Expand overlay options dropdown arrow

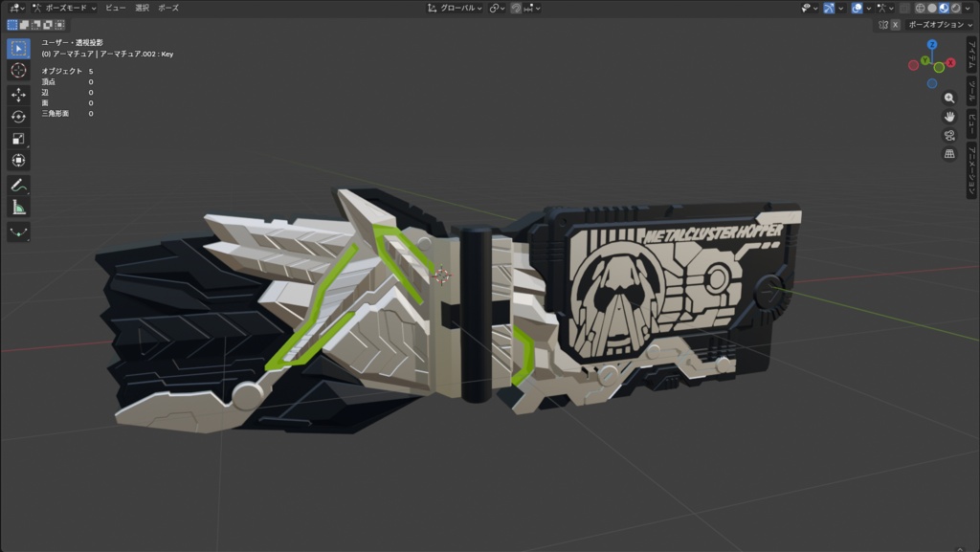coord(869,8)
